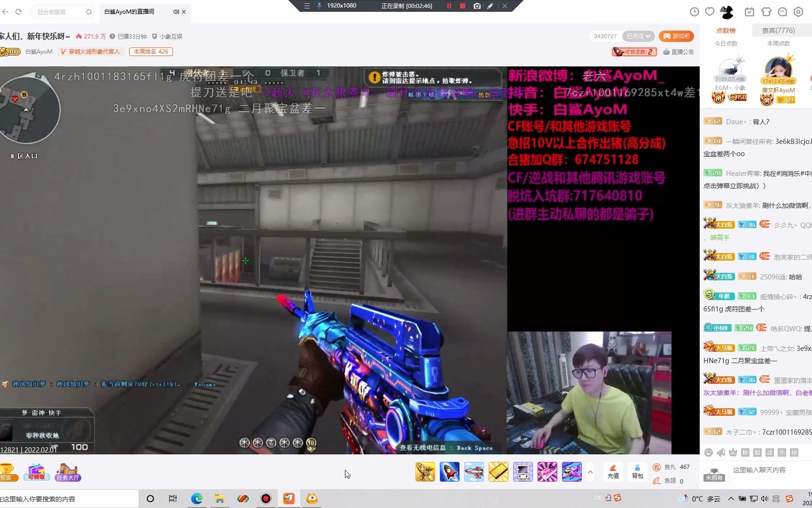This screenshot has height=508, width=812.
Task: Open taskbar volume control
Action: pos(765,499)
